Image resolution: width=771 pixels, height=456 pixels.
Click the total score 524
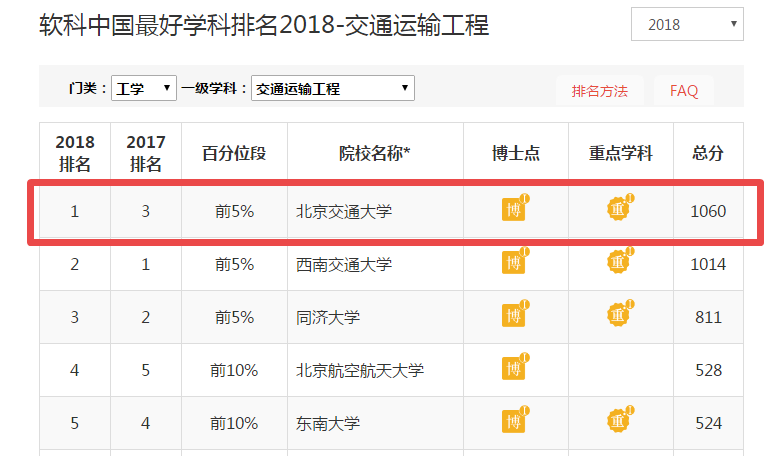point(708,424)
